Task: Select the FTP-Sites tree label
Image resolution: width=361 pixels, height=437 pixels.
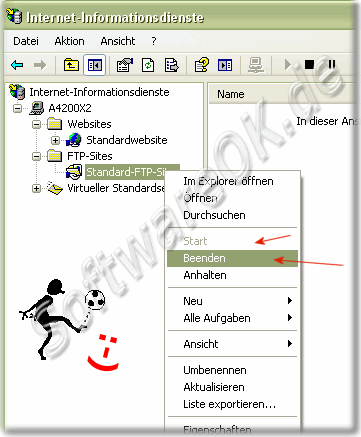Action: click(x=90, y=156)
